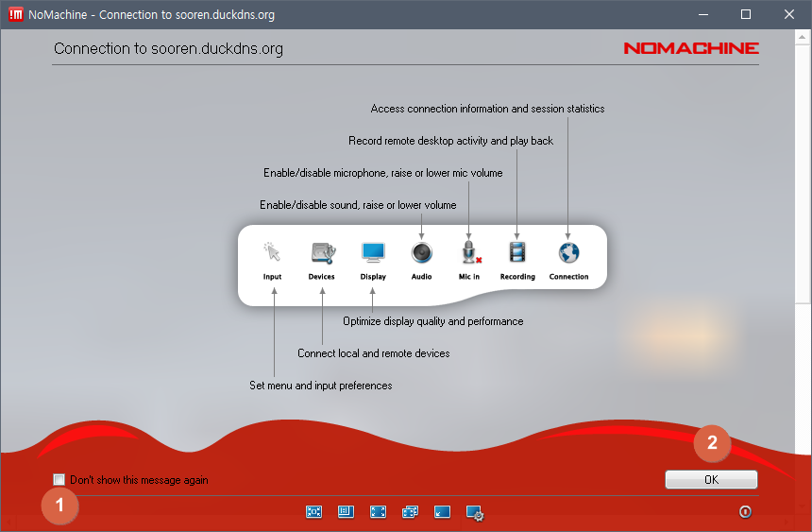Select the Display monitor icon

click(x=373, y=252)
